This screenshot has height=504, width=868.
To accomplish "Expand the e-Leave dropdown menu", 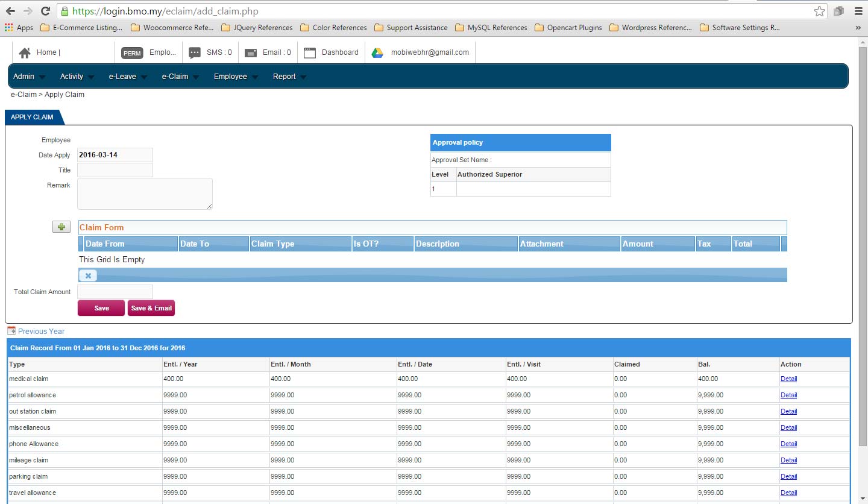I will pos(128,77).
